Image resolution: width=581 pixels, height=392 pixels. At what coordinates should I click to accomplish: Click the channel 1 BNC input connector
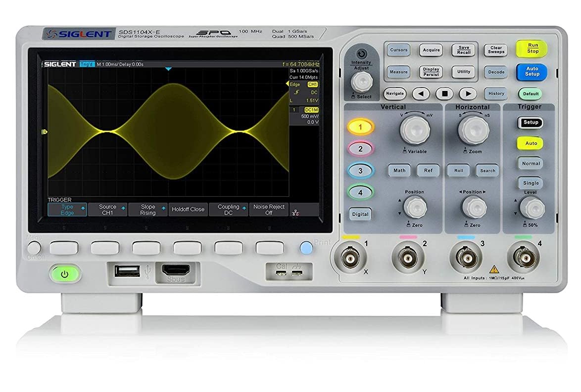tap(350, 258)
